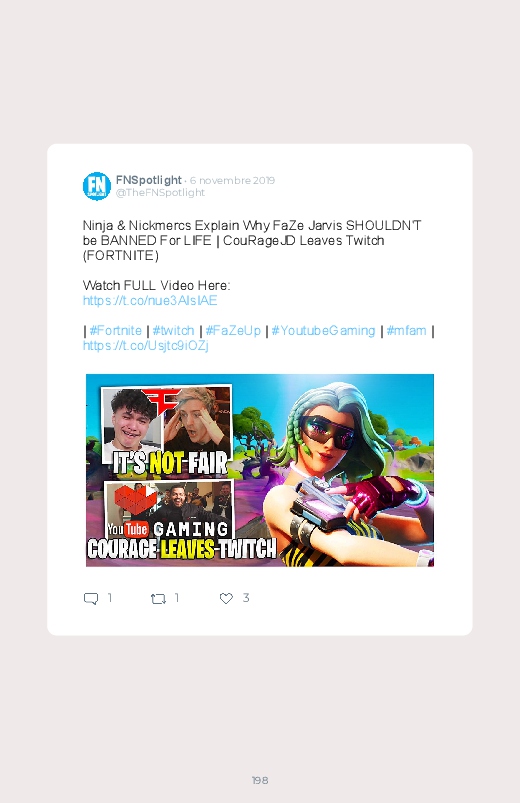Open the t.co/nue3AIsIAE video link

pos(150,300)
